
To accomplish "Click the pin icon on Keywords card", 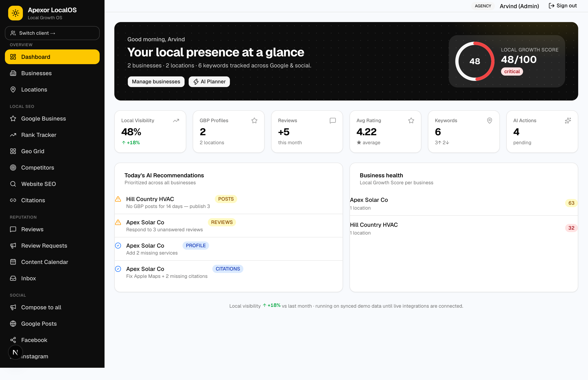I will (489, 120).
